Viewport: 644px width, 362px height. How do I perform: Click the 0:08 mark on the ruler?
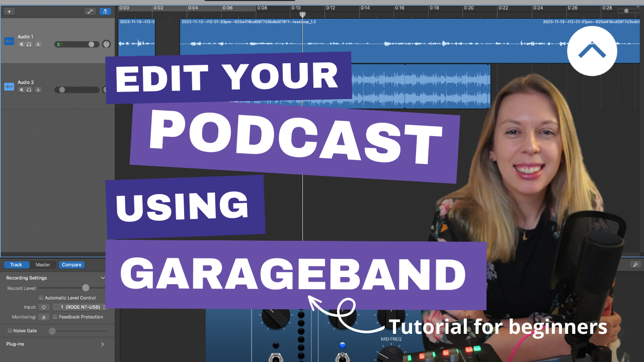point(262,8)
